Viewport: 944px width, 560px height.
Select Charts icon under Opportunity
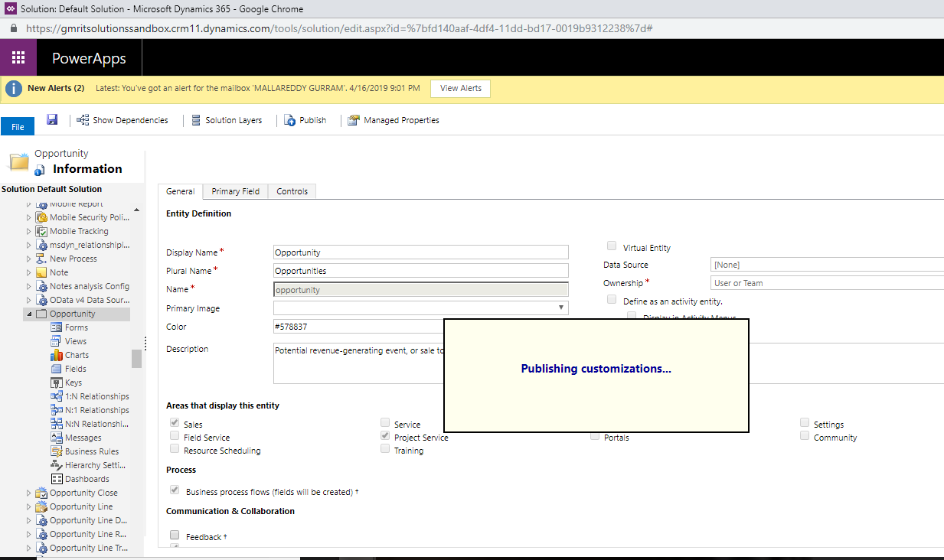(x=57, y=355)
